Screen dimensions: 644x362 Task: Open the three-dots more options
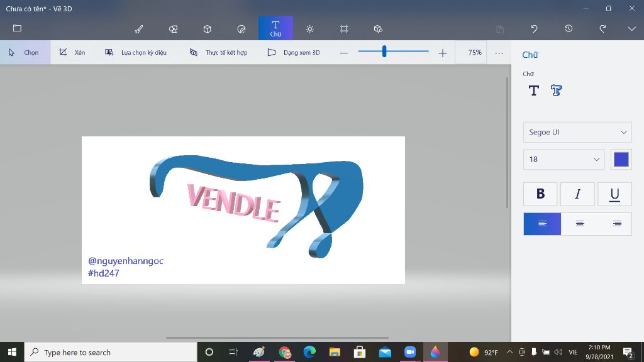pos(499,53)
